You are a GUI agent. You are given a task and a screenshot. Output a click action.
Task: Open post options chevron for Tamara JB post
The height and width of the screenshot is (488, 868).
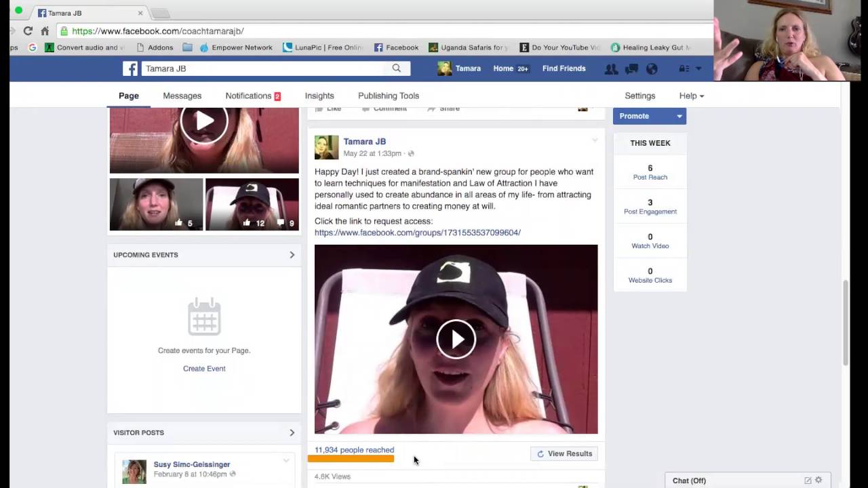click(x=595, y=140)
